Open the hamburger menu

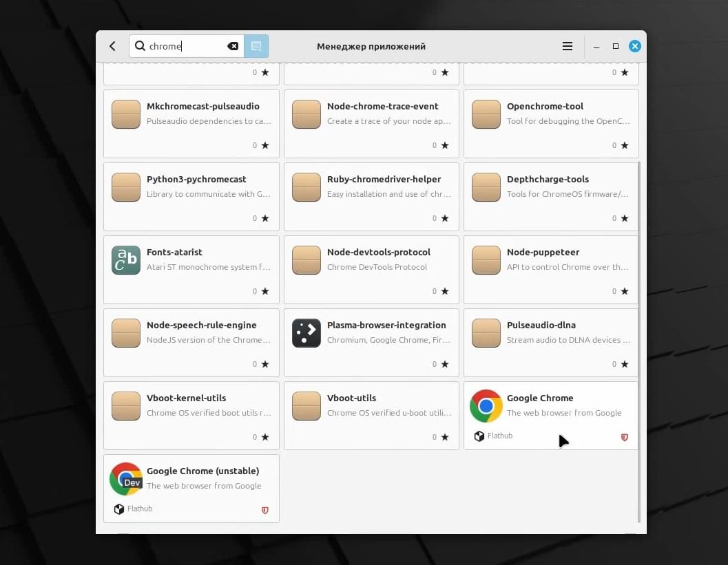(x=567, y=46)
